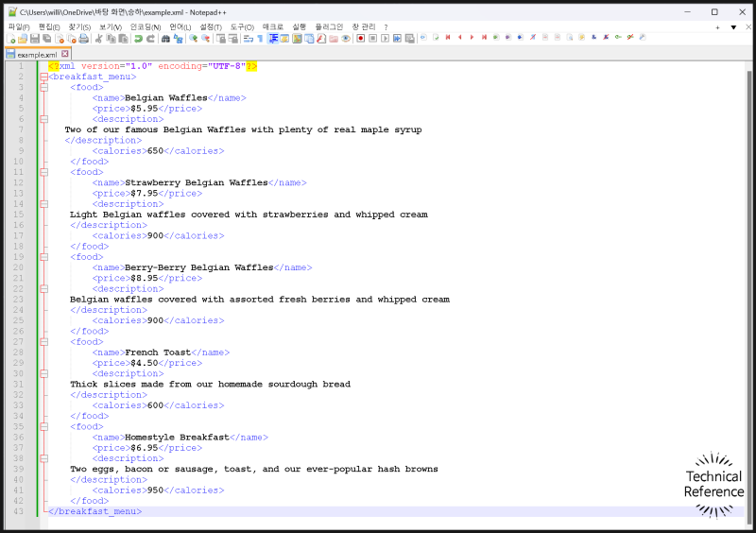Viewport: 756px width, 533px height.
Task: Collapse the first food fold marker on line 3
Action: point(43,88)
